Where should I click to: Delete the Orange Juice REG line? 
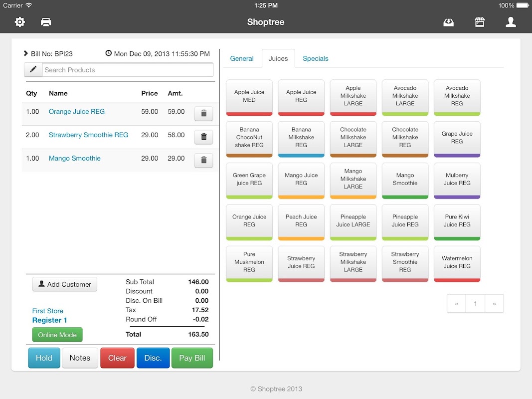[203, 113]
